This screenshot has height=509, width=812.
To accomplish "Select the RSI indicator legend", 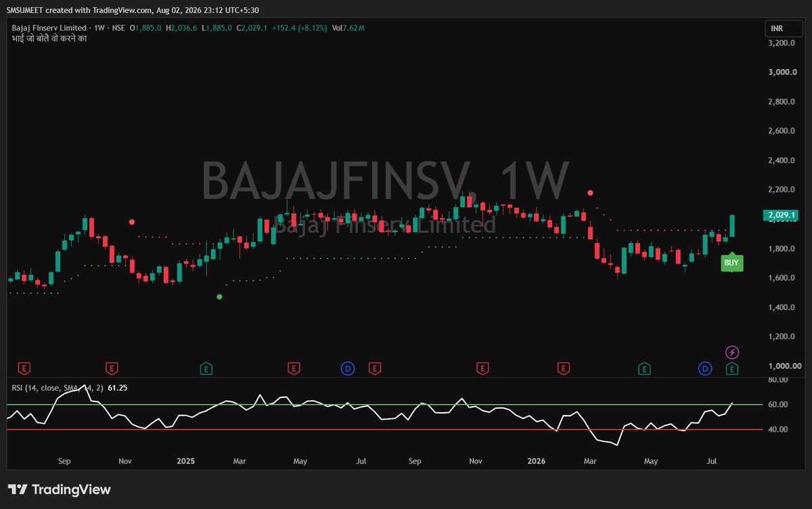I will [58, 387].
